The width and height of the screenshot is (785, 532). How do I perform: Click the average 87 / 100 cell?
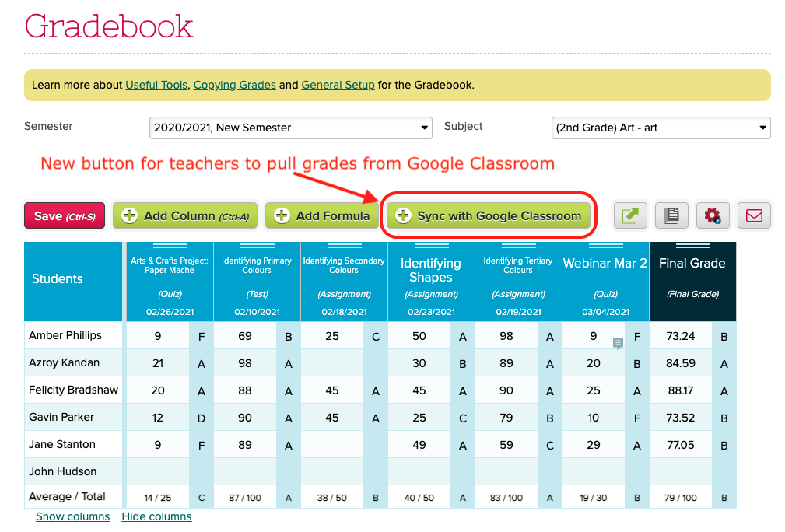pyautogui.click(x=245, y=498)
